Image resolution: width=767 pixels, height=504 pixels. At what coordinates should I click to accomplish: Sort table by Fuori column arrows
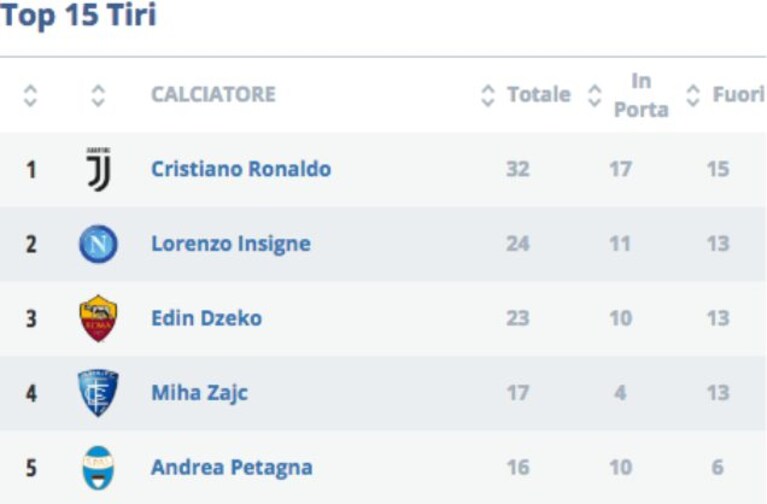point(693,95)
